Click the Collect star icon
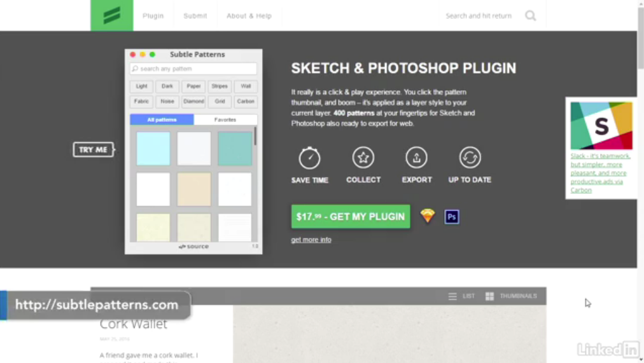This screenshot has height=363, width=644. coord(363,157)
